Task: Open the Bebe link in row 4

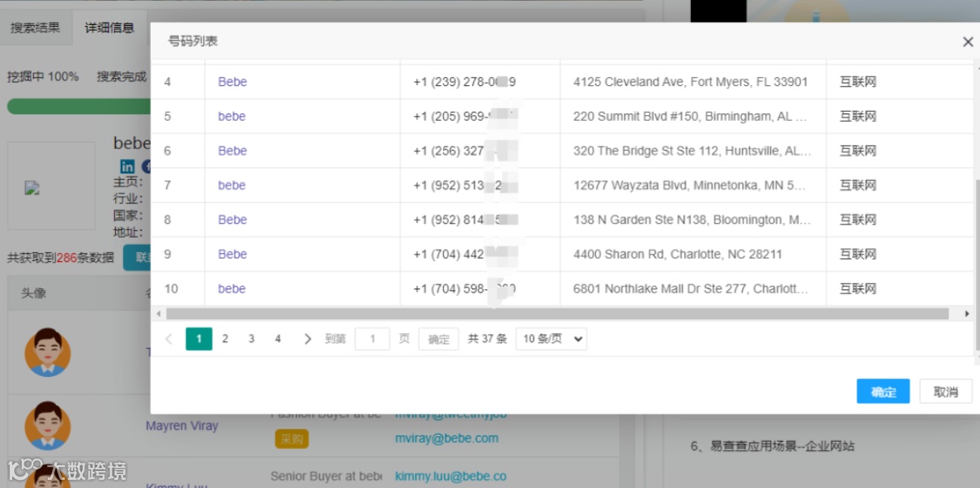Action: (x=232, y=82)
